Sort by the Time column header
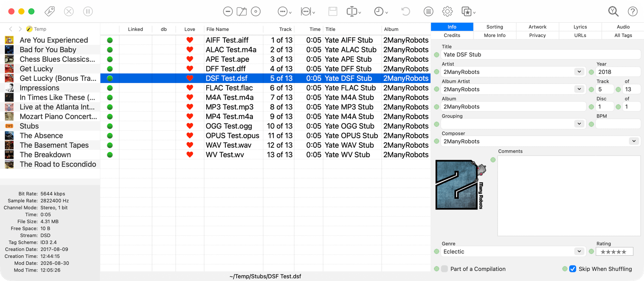Viewport: 644px width, 281px height. click(309, 29)
